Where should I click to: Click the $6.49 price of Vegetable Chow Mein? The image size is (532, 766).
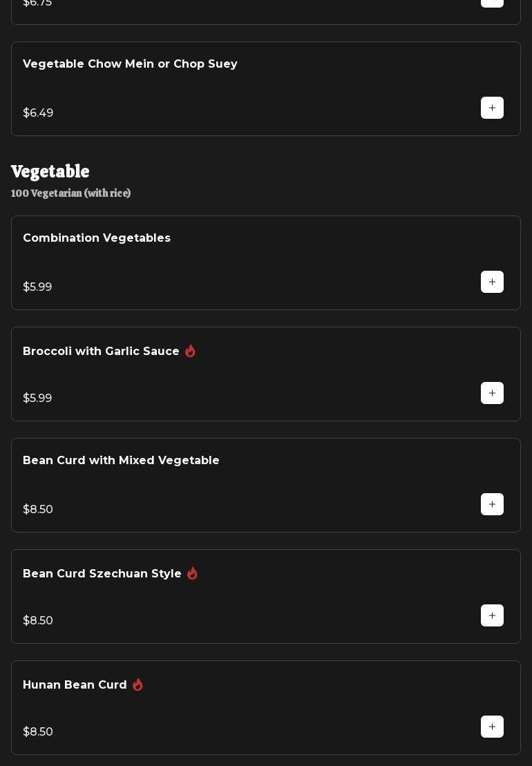click(x=38, y=113)
